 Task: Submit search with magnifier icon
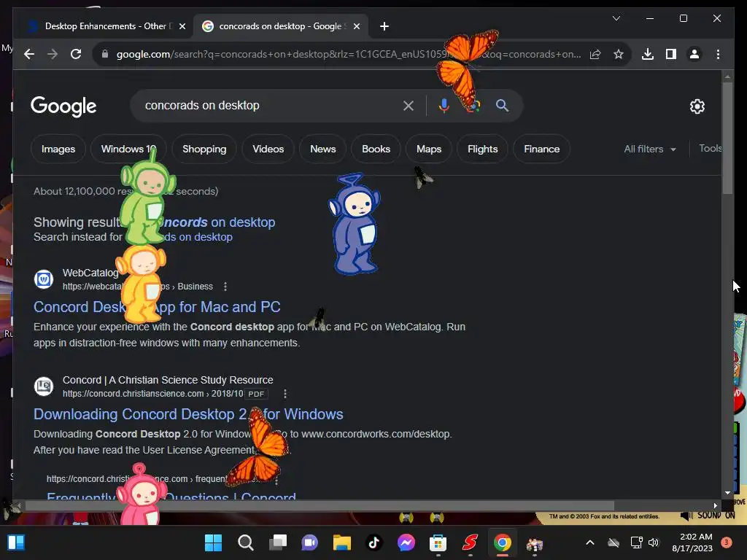coord(502,106)
